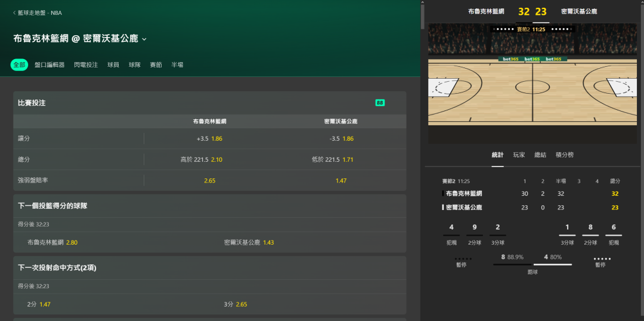Screen dimensions: 644x321
Task: Go back to 籃球走地盤 - NBA list
Action: click(37, 13)
